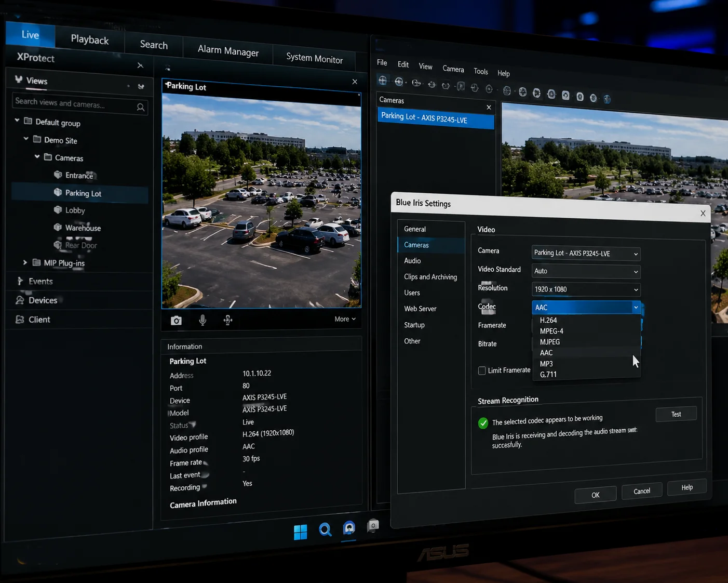
Task: Click the green checkmark in Stream Recognition
Action: click(x=483, y=423)
